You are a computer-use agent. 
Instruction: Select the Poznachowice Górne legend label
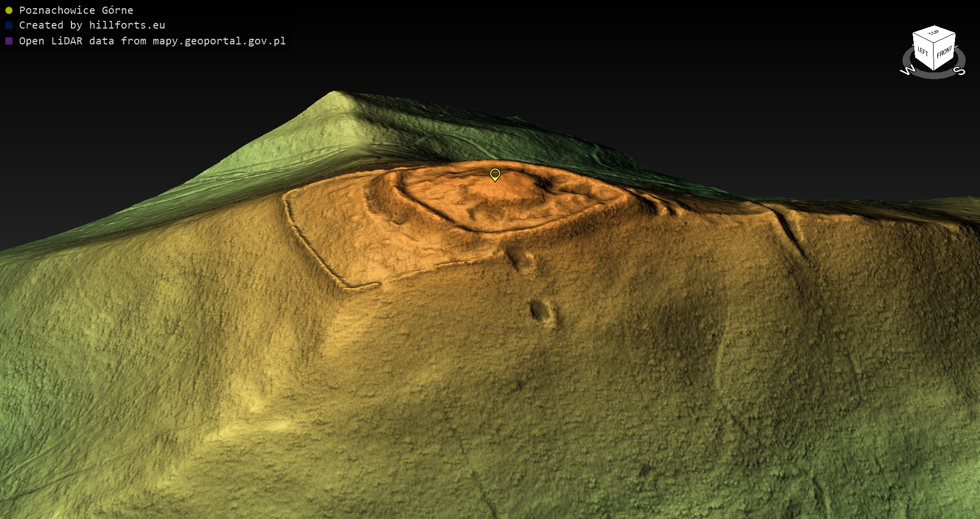(x=76, y=10)
